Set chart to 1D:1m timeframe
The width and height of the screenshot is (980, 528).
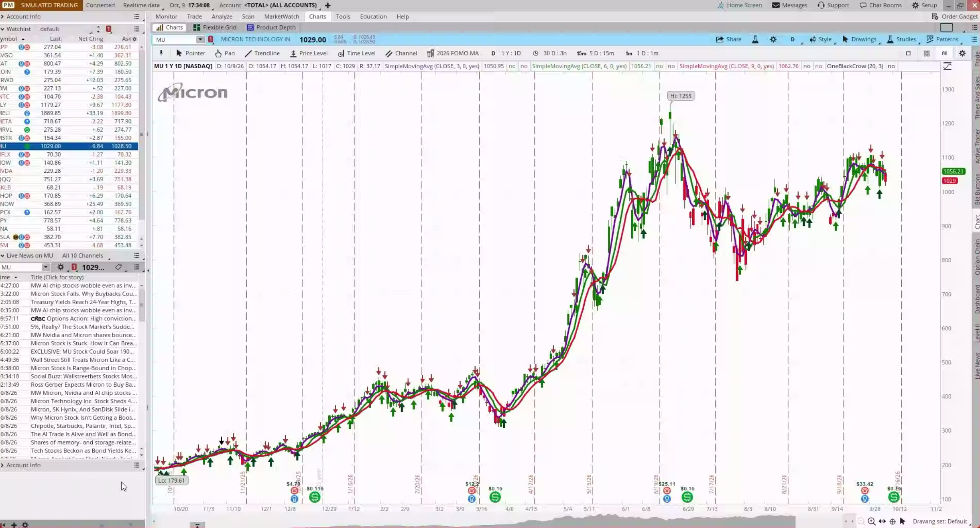tap(642, 53)
